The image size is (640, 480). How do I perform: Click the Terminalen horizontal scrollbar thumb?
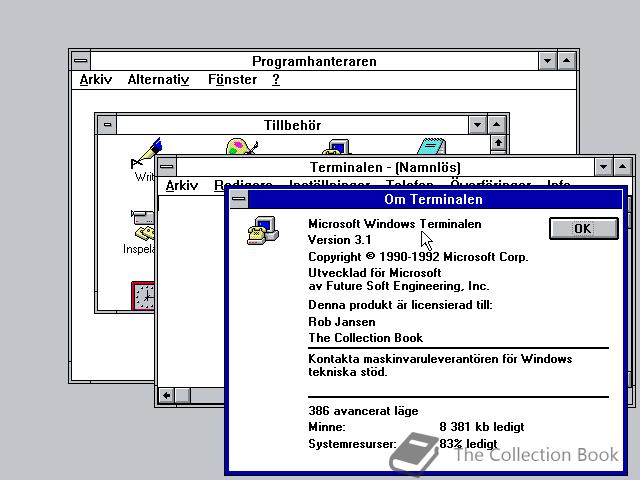[183, 395]
